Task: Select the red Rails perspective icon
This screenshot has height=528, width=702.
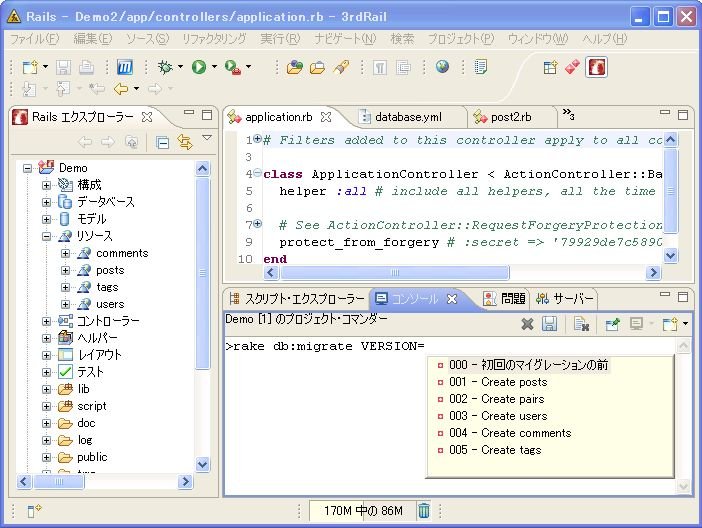Action: point(596,67)
